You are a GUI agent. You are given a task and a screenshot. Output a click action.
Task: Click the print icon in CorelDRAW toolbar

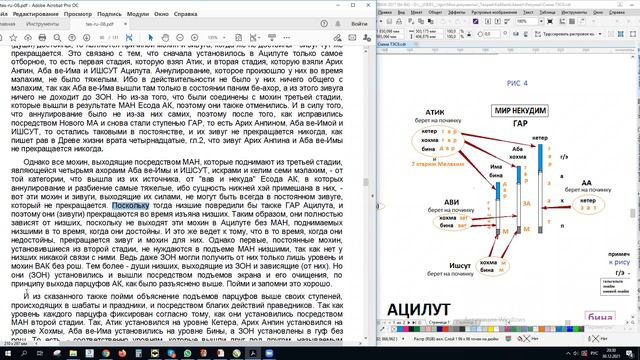[399, 21]
